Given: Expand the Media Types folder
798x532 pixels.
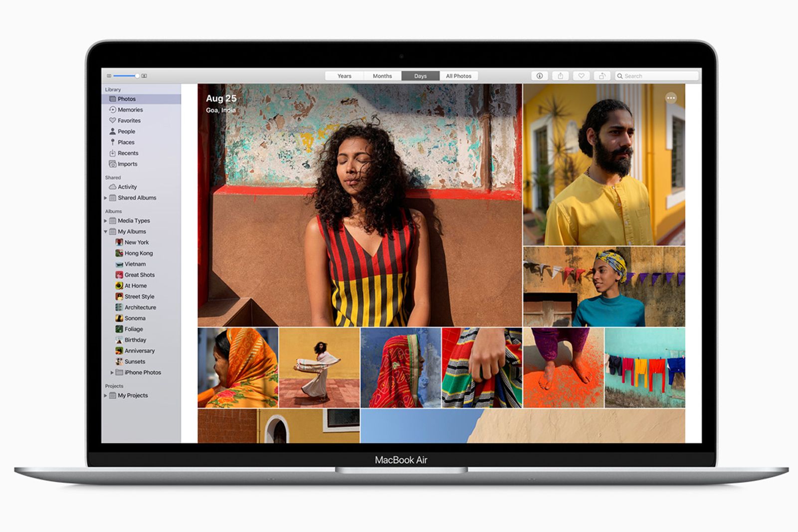Looking at the screenshot, I should pyautogui.click(x=105, y=221).
